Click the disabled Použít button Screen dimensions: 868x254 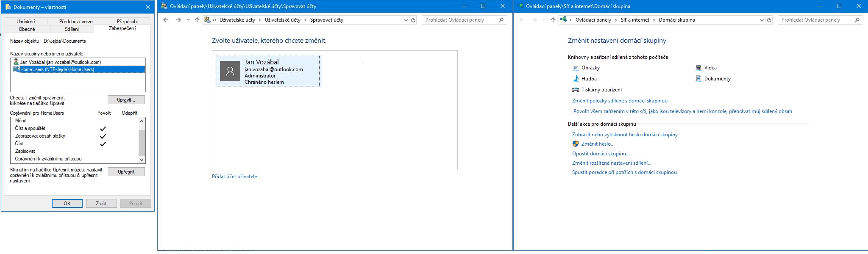coord(136,204)
